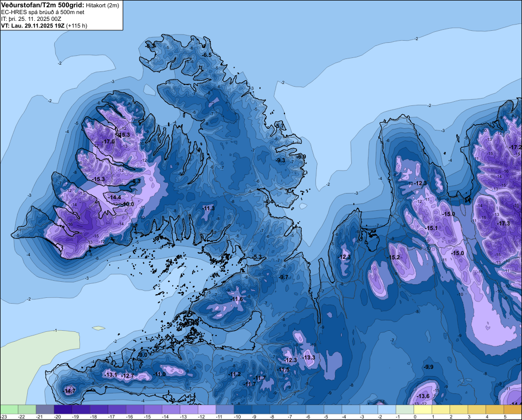Click the '-11' legend label

pos(219,417)
